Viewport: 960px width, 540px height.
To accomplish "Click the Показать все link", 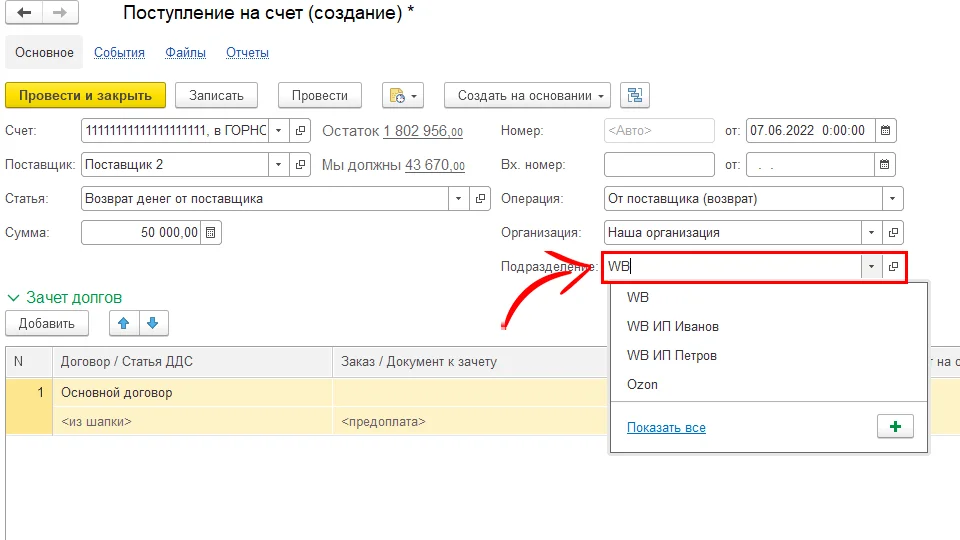I will tap(666, 428).
